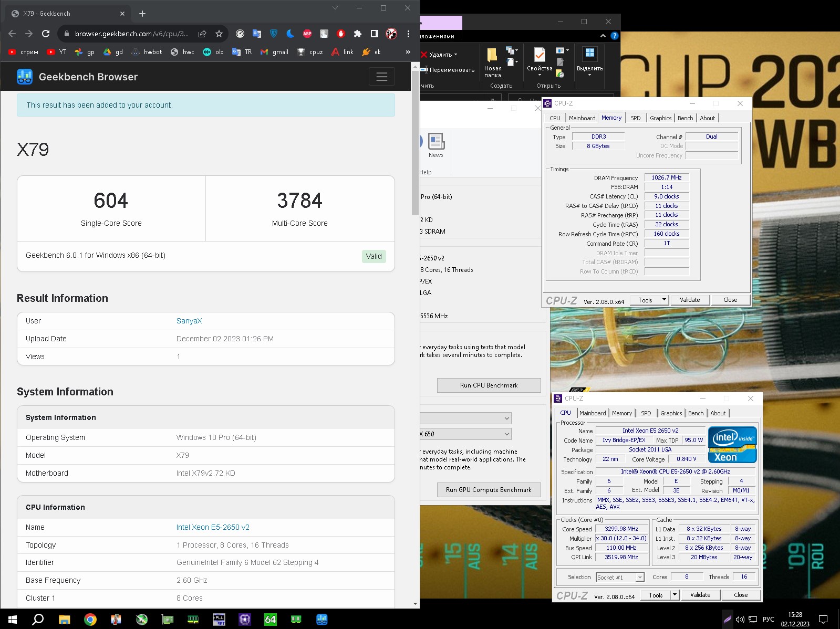Open About tab in lower CPU-Z window
The width and height of the screenshot is (840, 629).
click(x=718, y=413)
